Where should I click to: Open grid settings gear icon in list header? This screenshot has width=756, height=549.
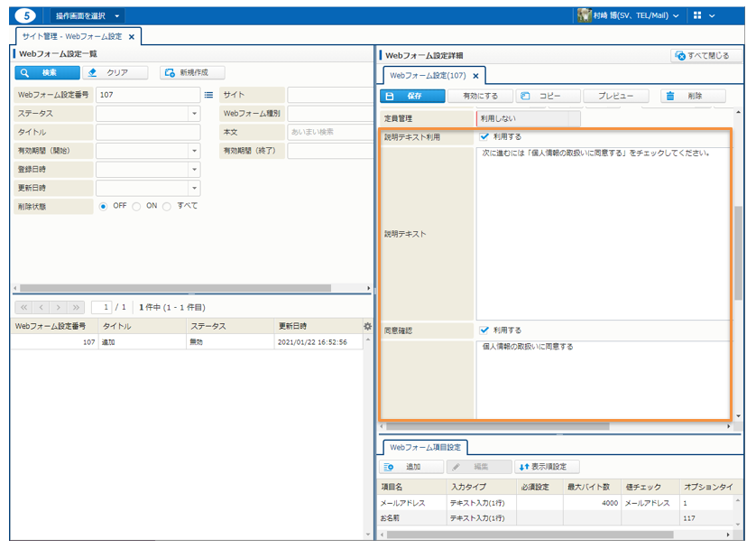pos(367,326)
